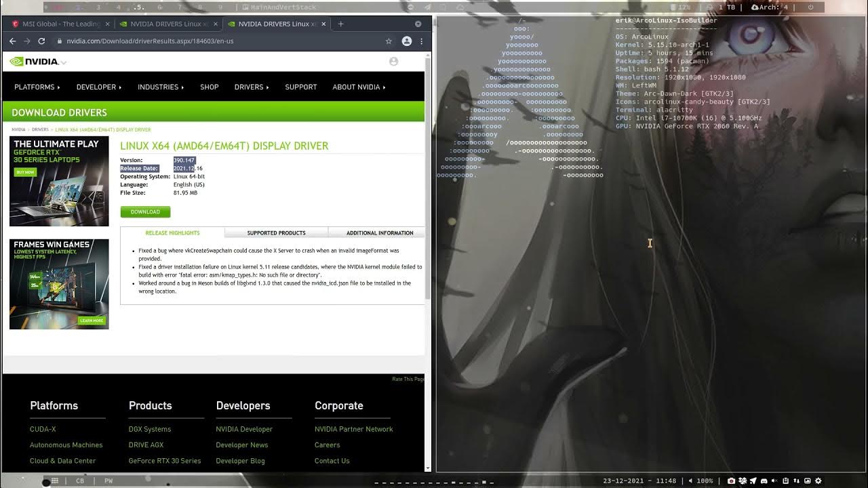Screen dimensions: 868x488
Task: Open the Chrome profile avatar in toolbar
Action: click(407, 41)
